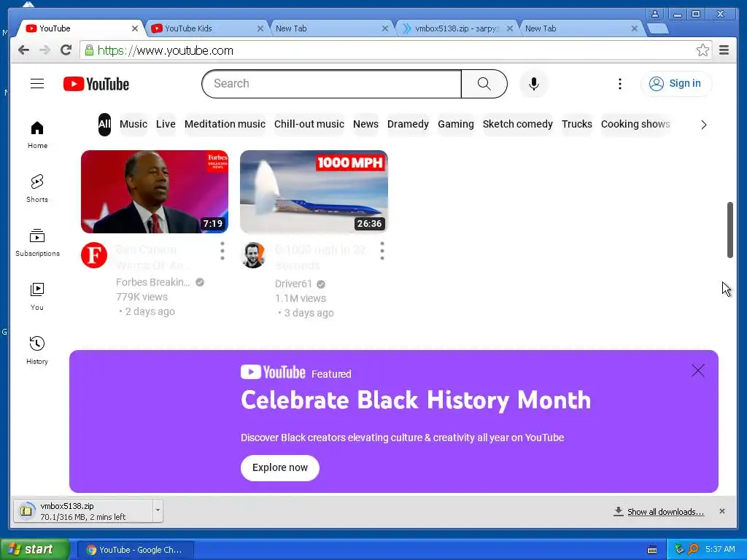The image size is (747, 560).
Task: Click browser back arrow
Action: coord(23,50)
